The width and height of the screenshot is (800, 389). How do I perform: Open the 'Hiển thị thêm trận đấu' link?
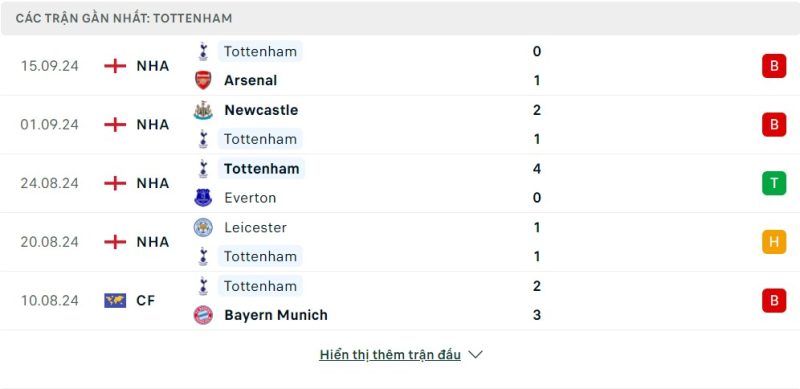pyautogui.click(x=390, y=355)
